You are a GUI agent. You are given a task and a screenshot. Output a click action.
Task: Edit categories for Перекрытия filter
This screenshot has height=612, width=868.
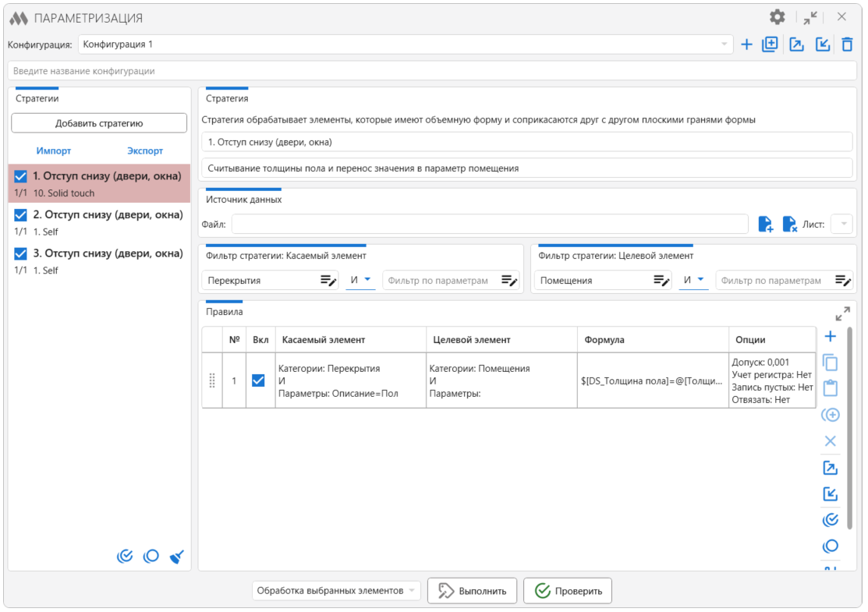(x=328, y=281)
